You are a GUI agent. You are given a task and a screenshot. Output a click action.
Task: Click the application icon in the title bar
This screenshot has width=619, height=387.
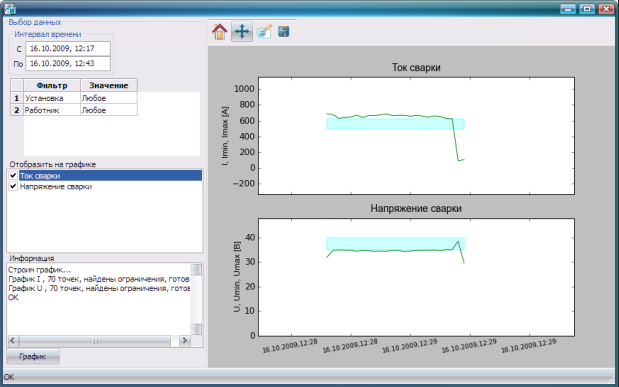pyautogui.click(x=10, y=8)
